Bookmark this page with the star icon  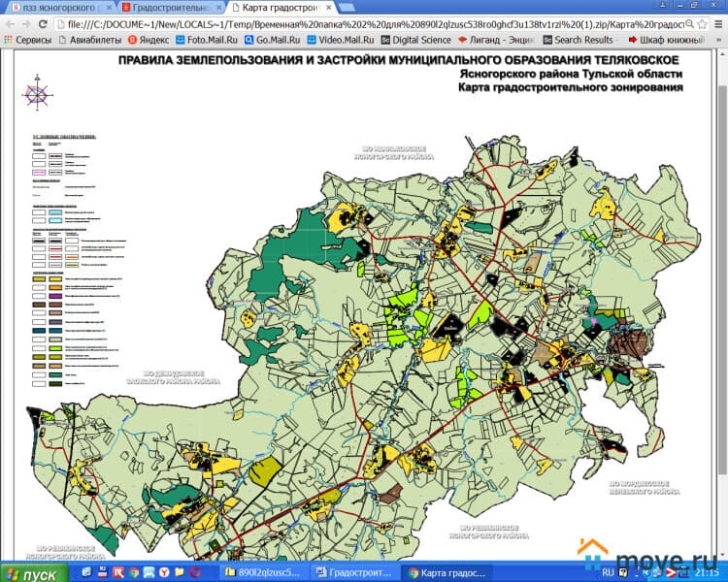[x=702, y=24]
